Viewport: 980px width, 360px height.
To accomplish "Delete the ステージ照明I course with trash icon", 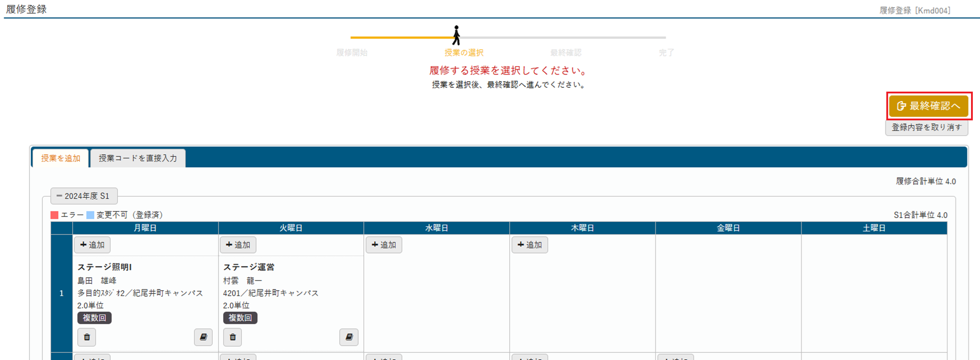I will pyautogui.click(x=87, y=337).
